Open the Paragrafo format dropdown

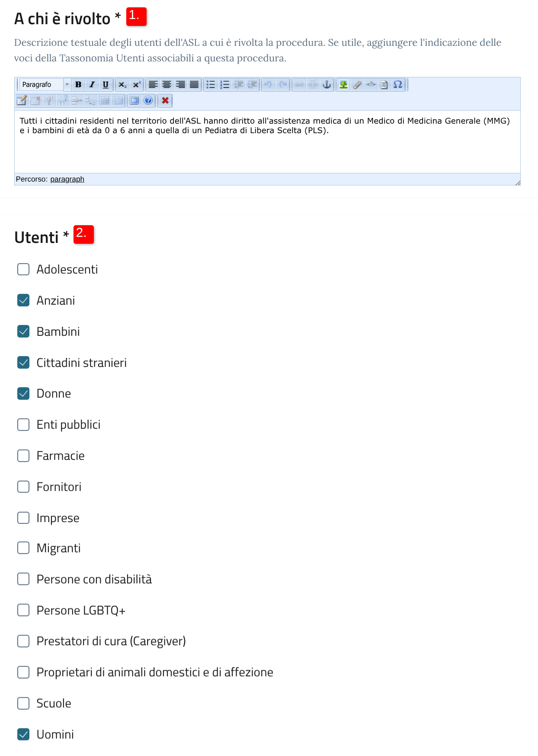45,85
